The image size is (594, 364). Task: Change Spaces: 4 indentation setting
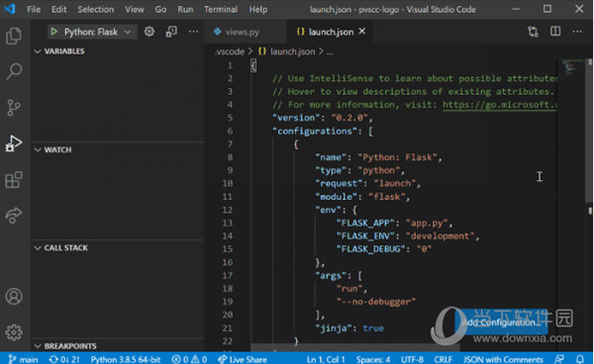point(373,359)
